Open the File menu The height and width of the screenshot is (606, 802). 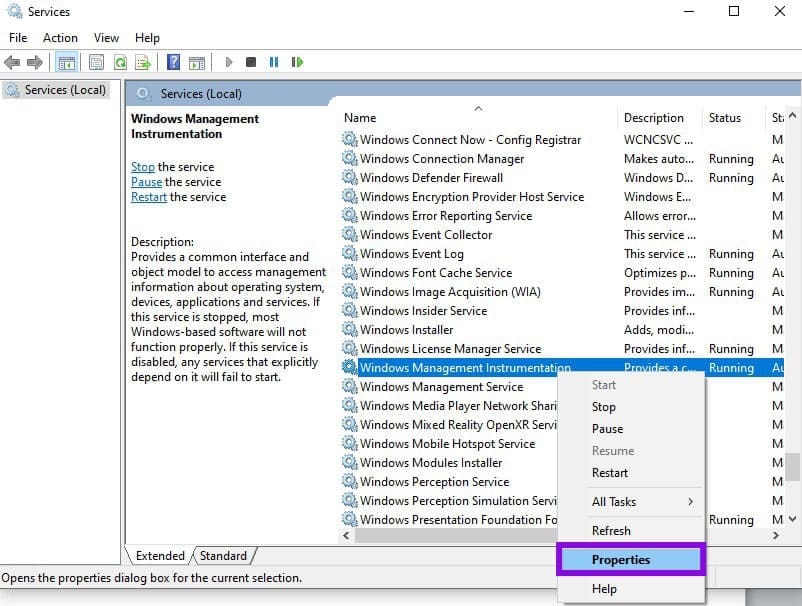(18, 38)
